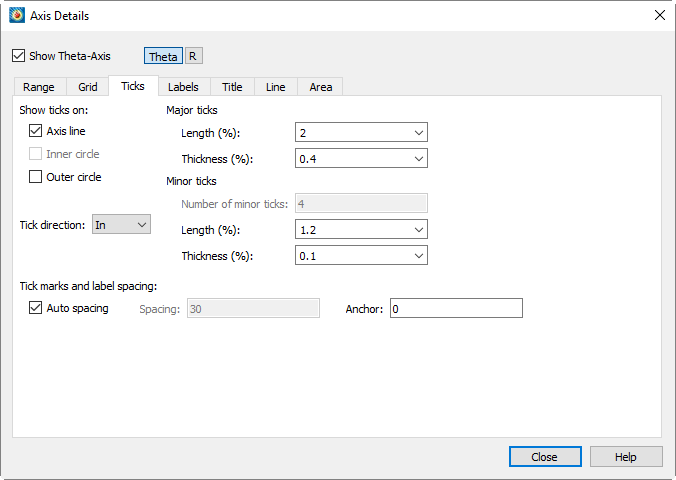The height and width of the screenshot is (480, 676).
Task: Open the Labels tab
Action: point(184,87)
